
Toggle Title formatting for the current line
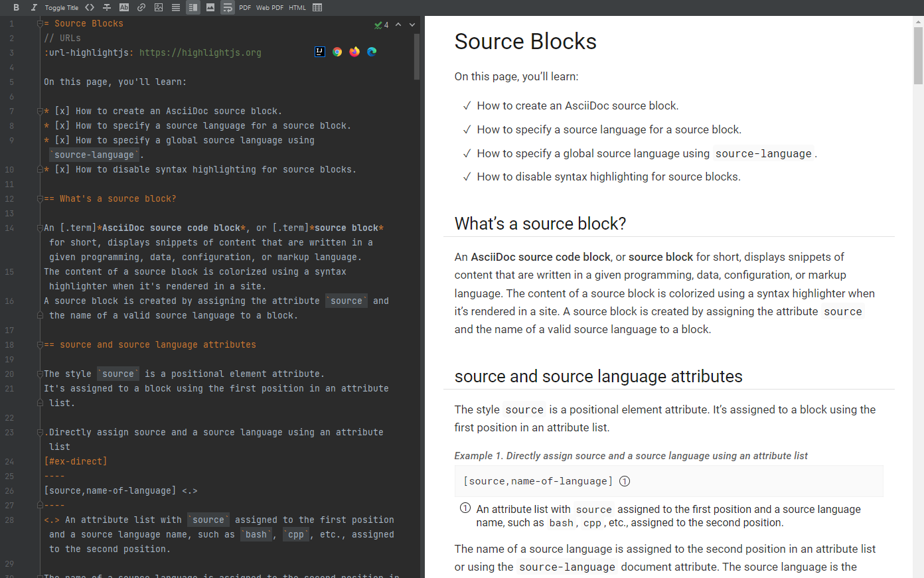62,7
